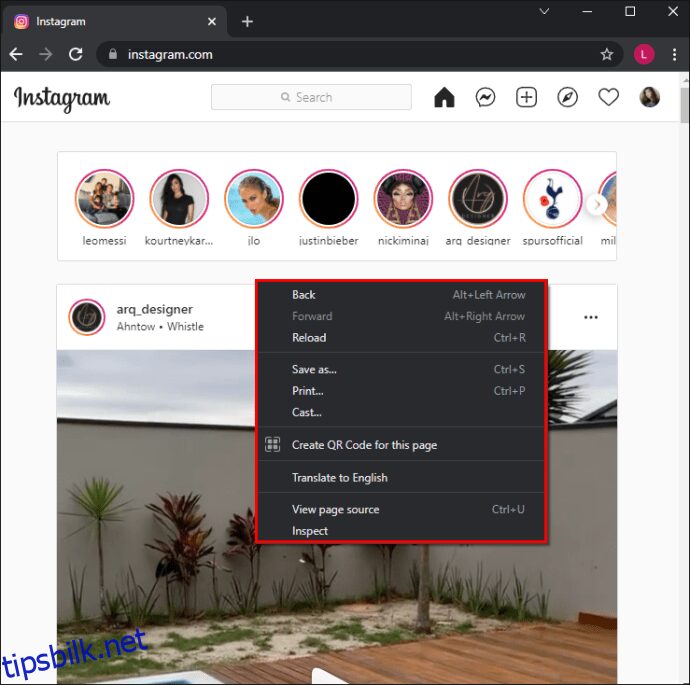Click the Instagram search field
The image size is (690, 685).
coord(311,97)
